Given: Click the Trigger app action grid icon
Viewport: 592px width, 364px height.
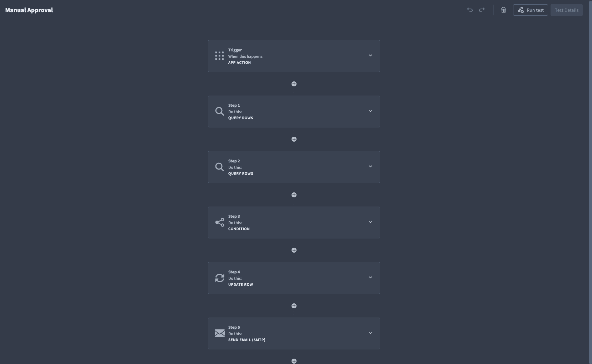Looking at the screenshot, I should (219, 56).
